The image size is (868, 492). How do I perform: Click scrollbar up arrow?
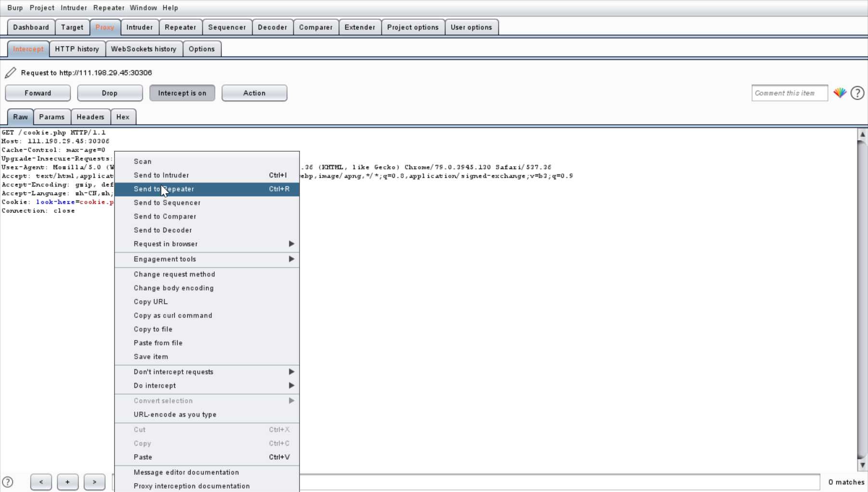pos(862,134)
